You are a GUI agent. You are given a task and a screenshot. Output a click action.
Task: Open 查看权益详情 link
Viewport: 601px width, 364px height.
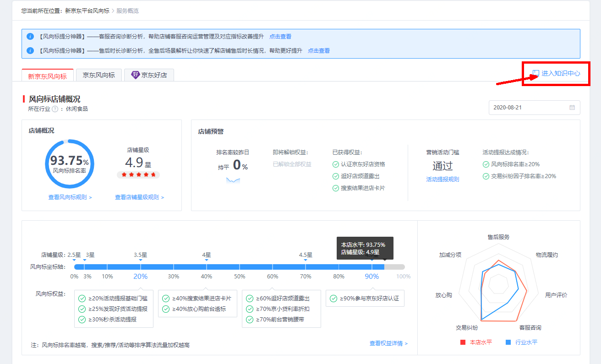[388, 343]
